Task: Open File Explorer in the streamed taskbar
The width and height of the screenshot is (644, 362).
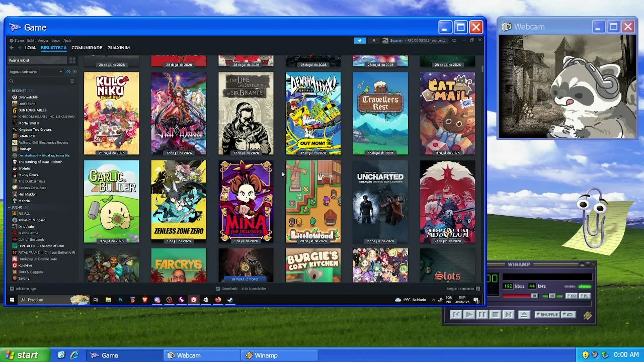Action: 108,300
